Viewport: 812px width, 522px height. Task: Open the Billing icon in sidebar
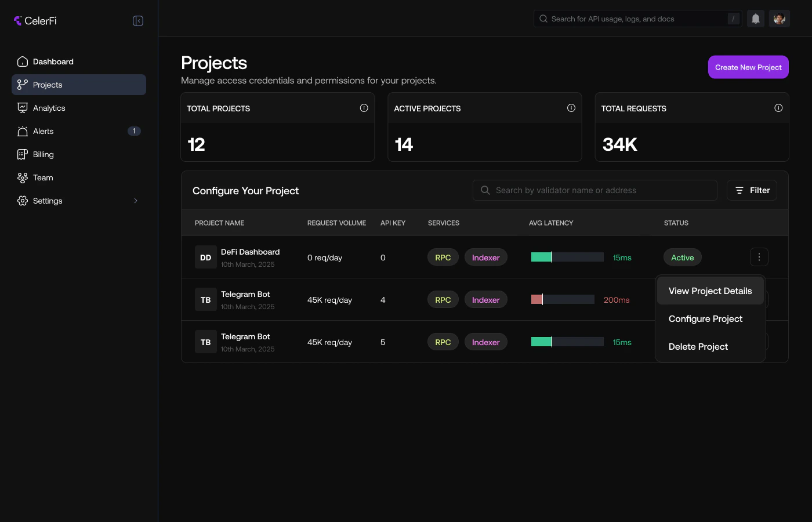pyautogui.click(x=23, y=154)
